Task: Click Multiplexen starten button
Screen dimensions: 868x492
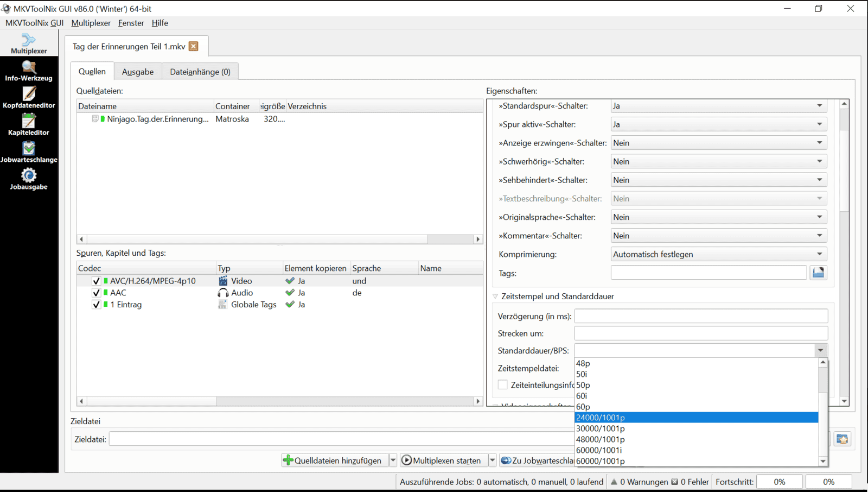Action: (442, 461)
